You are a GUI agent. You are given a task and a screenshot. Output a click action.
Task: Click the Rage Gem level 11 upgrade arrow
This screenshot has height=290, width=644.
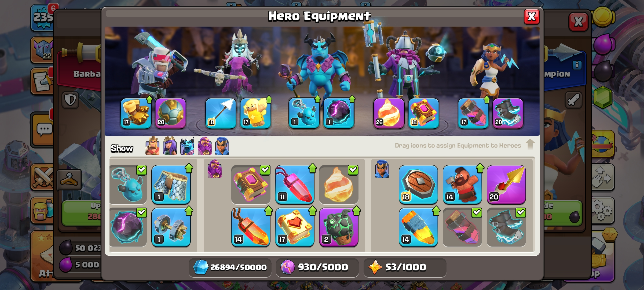tap(312, 168)
